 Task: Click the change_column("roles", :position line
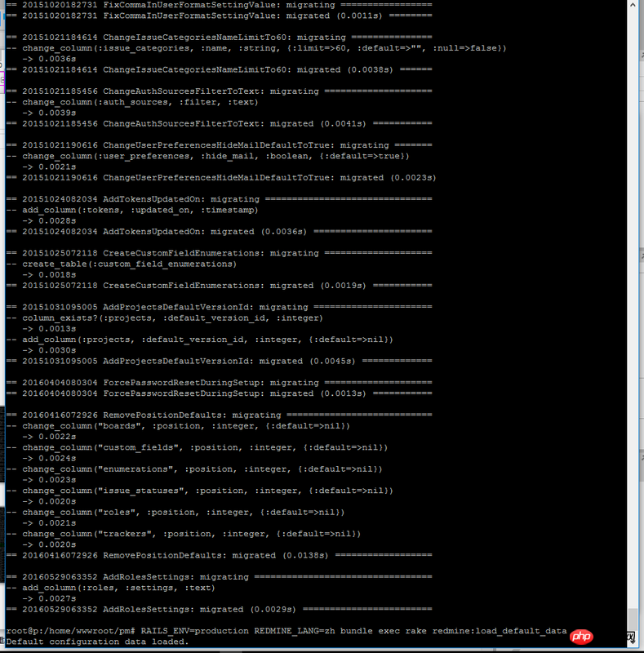pyautogui.click(x=175, y=513)
